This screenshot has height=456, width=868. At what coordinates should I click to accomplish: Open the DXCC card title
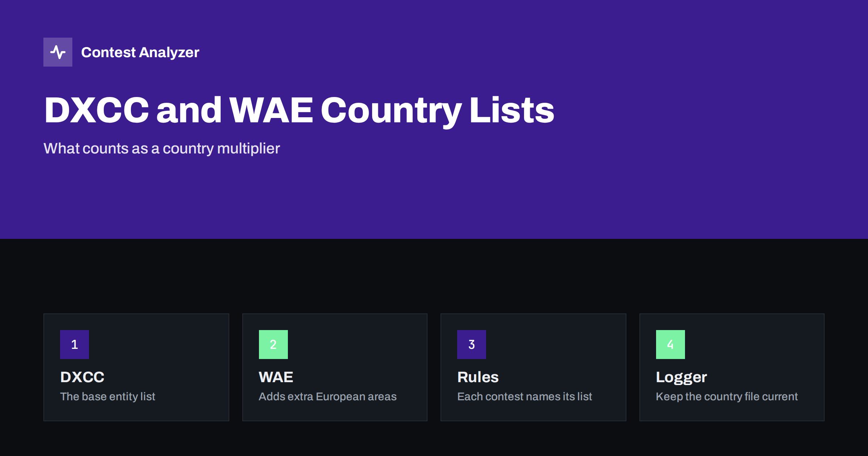pyautogui.click(x=82, y=377)
